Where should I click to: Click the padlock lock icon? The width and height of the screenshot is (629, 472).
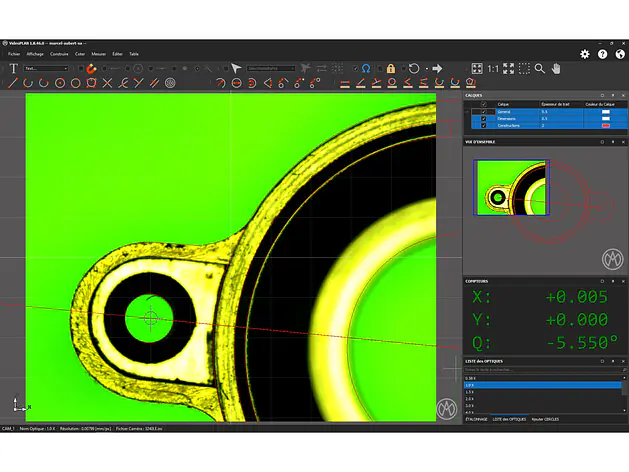click(x=390, y=68)
